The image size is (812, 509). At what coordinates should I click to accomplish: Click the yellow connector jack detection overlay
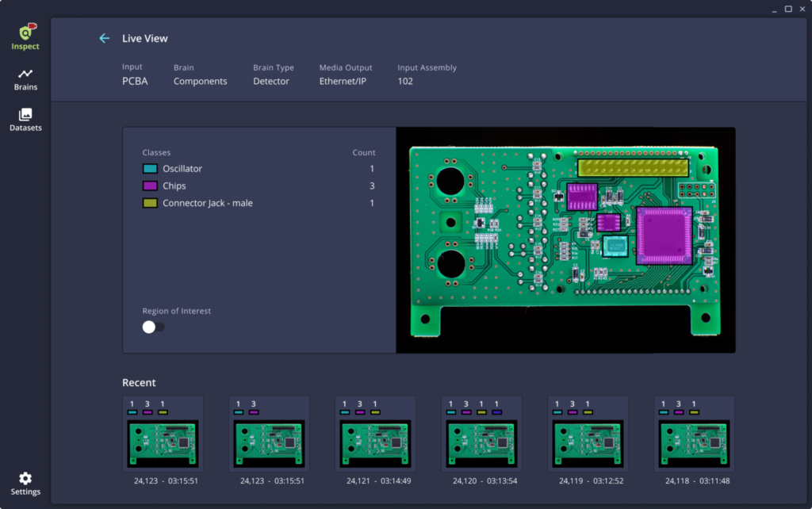633,167
